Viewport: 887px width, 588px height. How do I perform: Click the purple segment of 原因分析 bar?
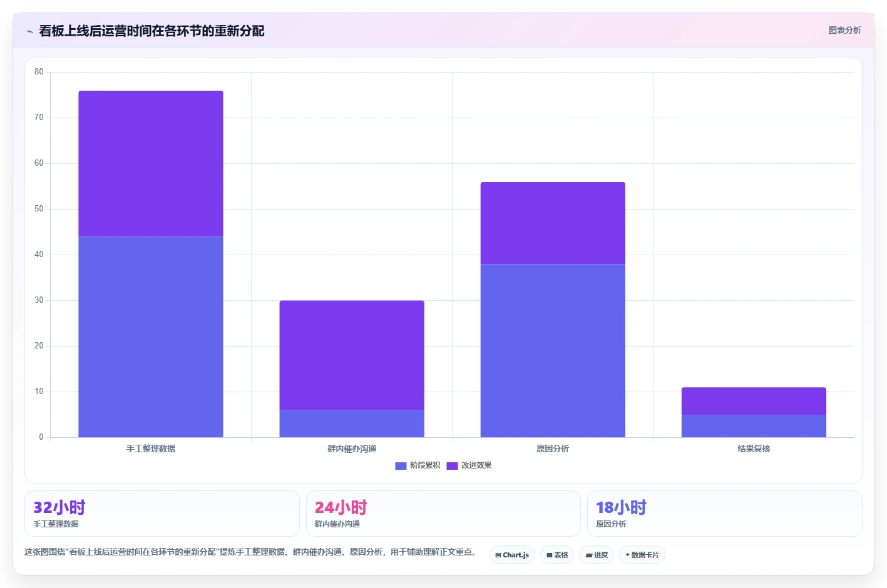click(553, 223)
